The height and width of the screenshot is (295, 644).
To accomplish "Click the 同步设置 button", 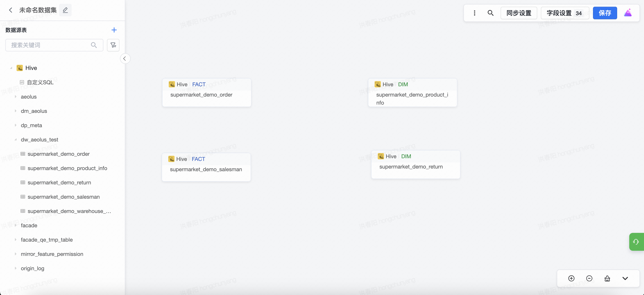I will click(518, 13).
